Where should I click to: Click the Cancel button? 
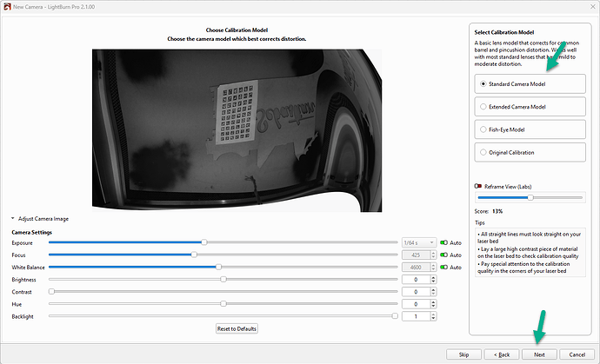point(577,354)
